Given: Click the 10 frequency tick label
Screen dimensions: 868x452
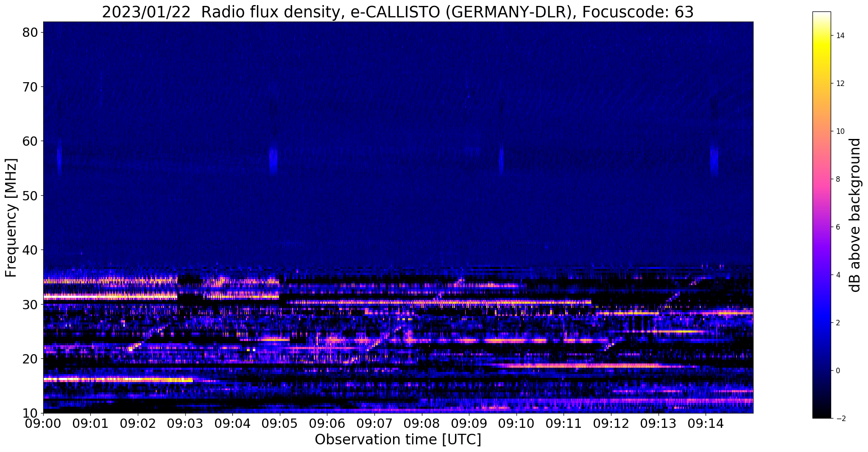Looking at the screenshot, I should (30, 413).
